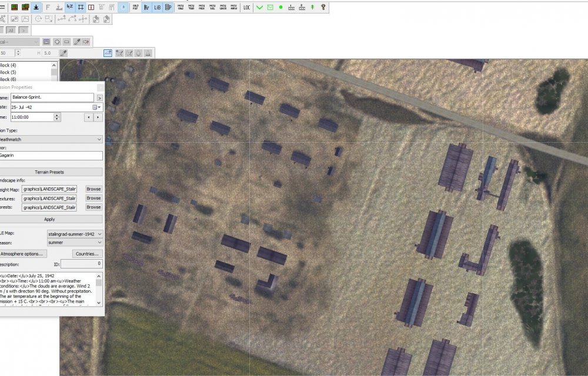
Task: Click the Author field containing Gagarin
Action: pos(50,156)
